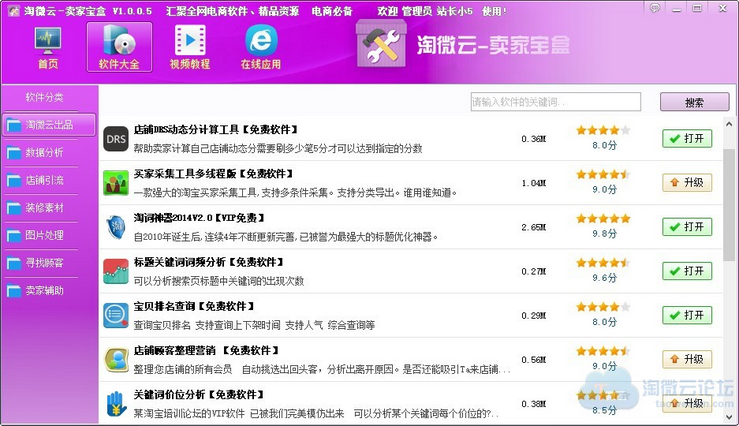Click in the software keyword search box
This screenshot has width=739, height=426.
pos(556,102)
